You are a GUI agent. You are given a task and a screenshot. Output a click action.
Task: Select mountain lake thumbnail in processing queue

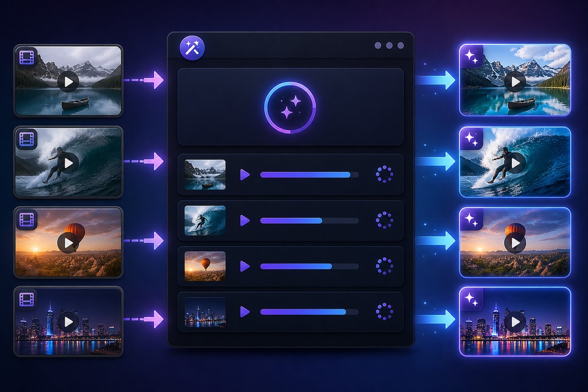coord(205,174)
